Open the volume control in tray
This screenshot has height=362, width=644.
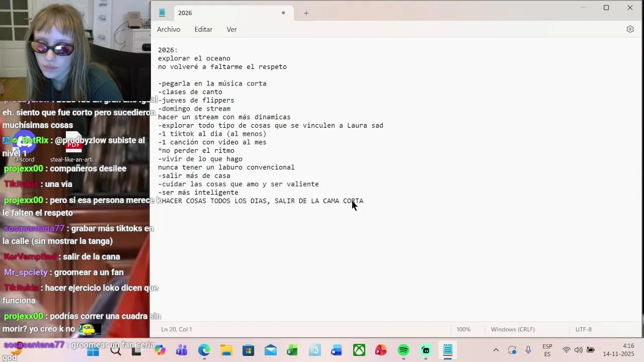(x=578, y=350)
